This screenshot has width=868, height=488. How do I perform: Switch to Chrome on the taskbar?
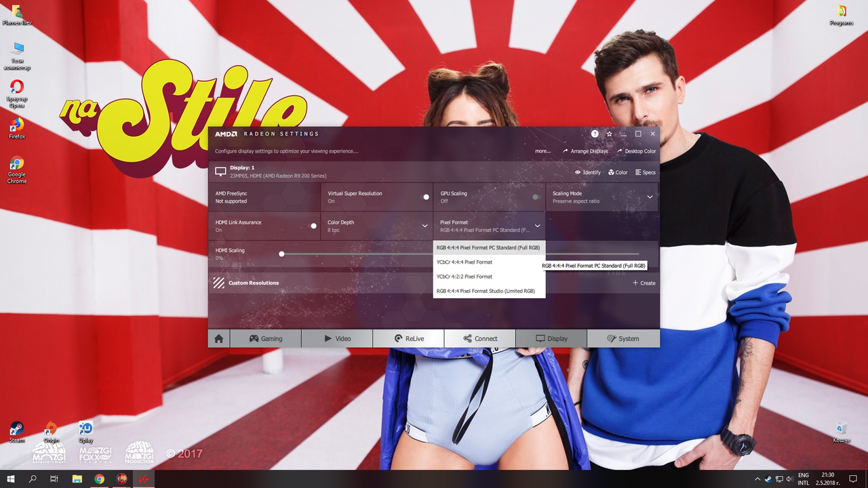(x=100, y=479)
